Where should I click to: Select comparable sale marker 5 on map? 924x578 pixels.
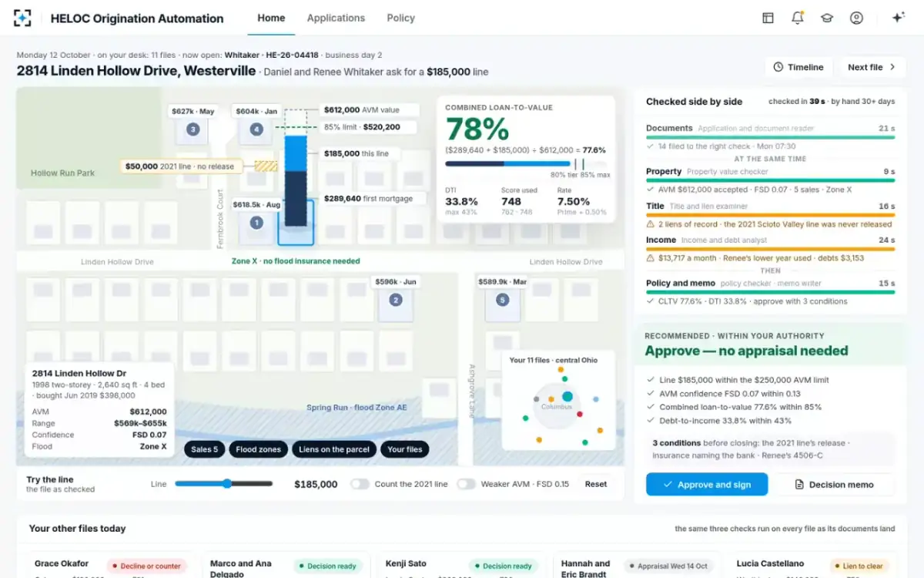(x=502, y=300)
